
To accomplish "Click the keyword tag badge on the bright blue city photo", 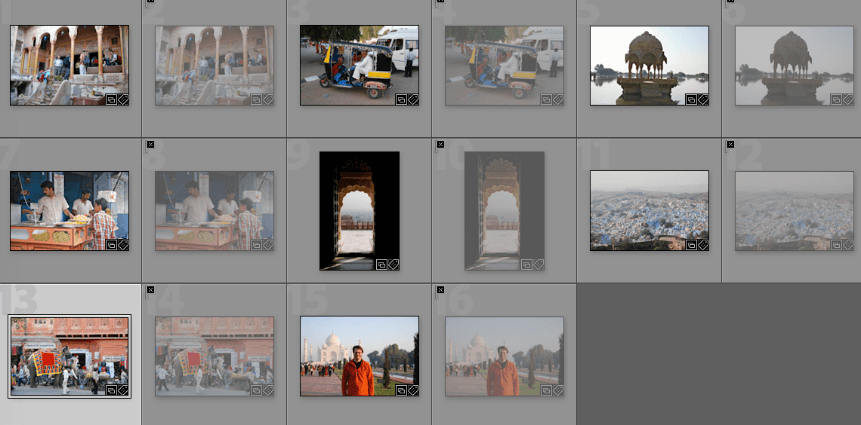I will tap(703, 244).
